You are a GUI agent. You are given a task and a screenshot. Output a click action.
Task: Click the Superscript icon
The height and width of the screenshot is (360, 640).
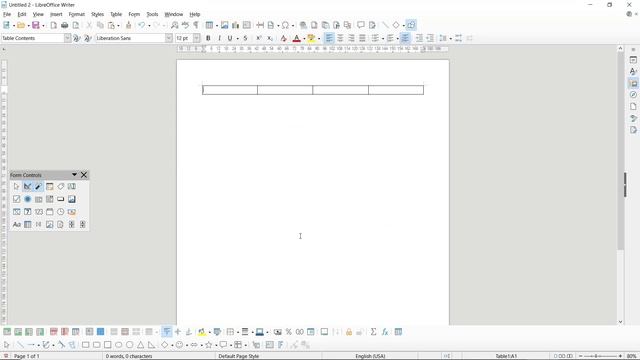pos(259,38)
